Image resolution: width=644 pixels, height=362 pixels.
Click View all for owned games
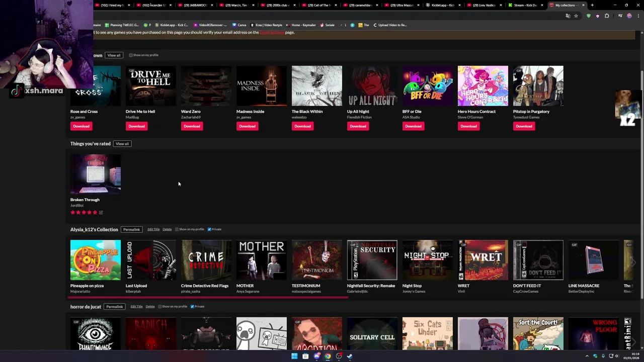tap(114, 55)
